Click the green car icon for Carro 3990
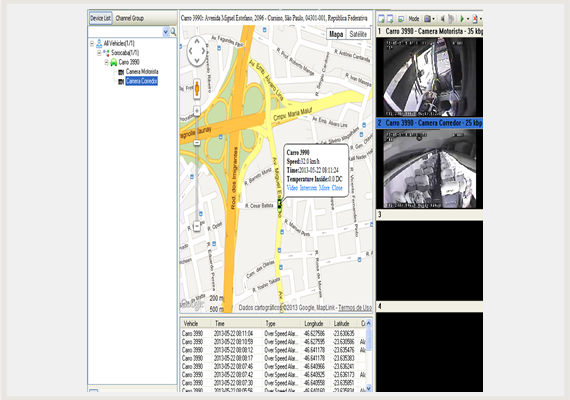 [x=113, y=62]
